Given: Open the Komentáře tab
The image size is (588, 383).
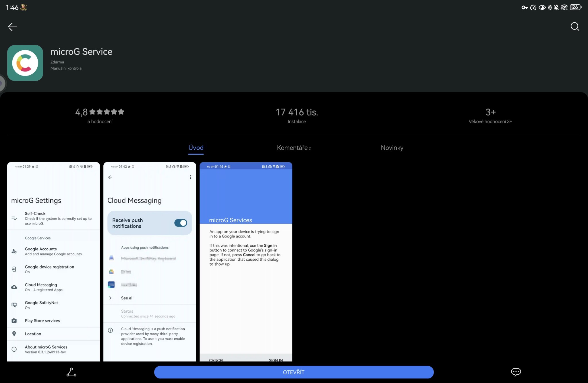Looking at the screenshot, I should [x=293, y=148].
